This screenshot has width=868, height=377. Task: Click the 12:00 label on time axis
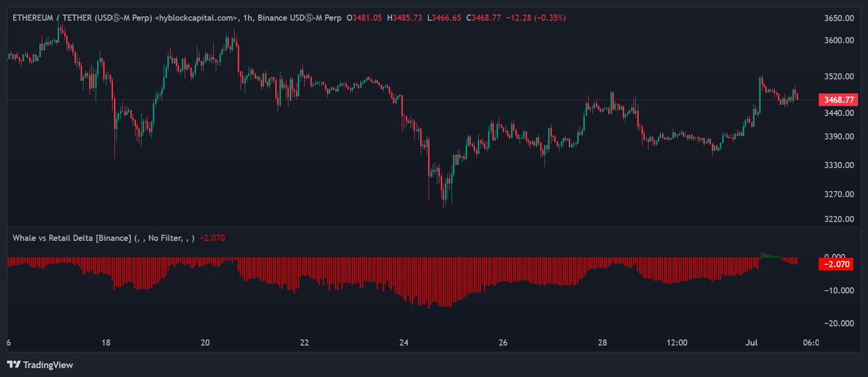pyautogui.click(x=676, y=343)
